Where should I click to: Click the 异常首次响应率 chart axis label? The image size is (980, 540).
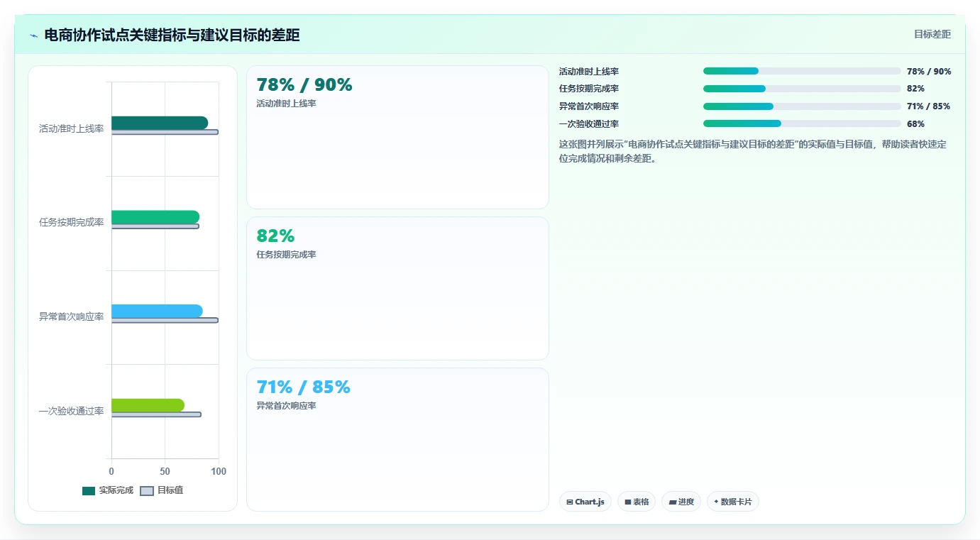(x=71, y=316)
